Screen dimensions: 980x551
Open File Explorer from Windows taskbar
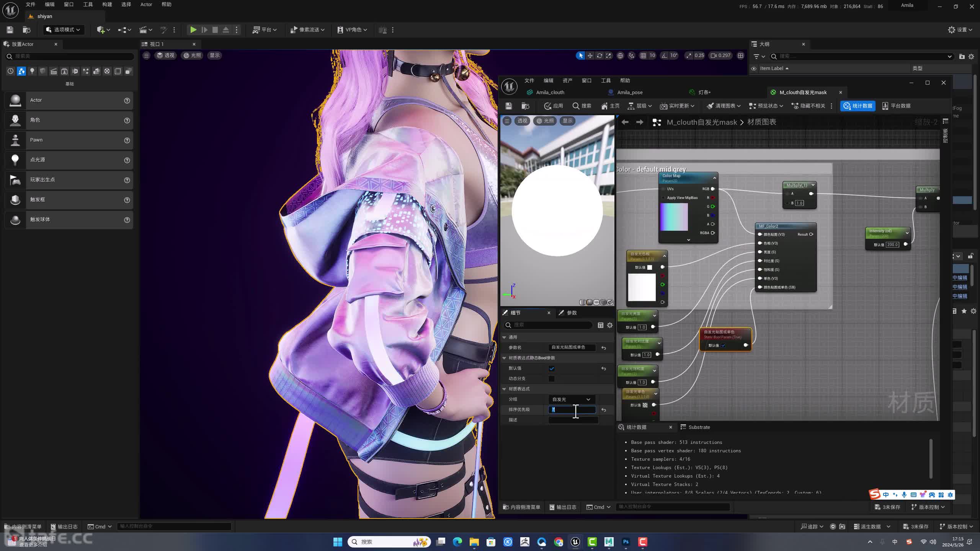(x=474, y=542)
